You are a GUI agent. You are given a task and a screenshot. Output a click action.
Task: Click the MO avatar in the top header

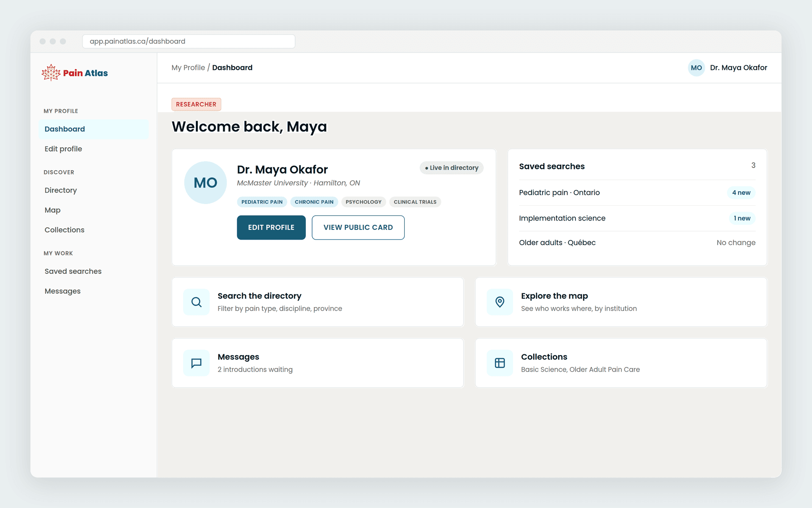696,68
